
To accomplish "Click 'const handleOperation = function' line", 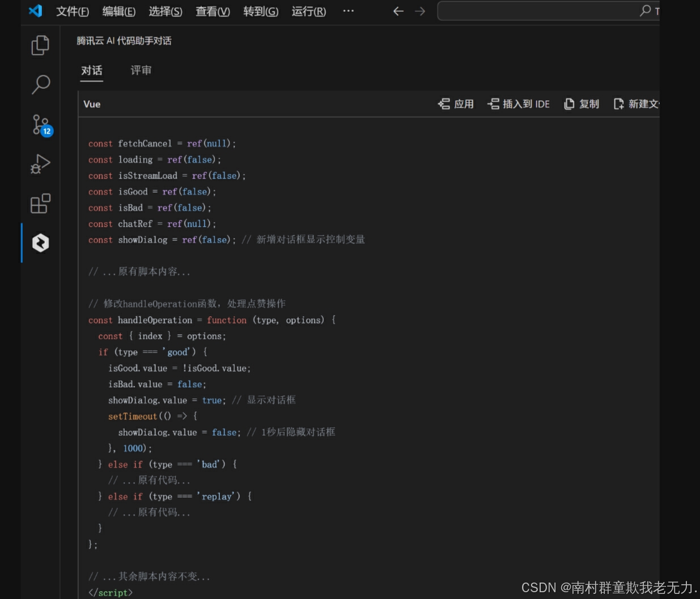I will (212, 320).
